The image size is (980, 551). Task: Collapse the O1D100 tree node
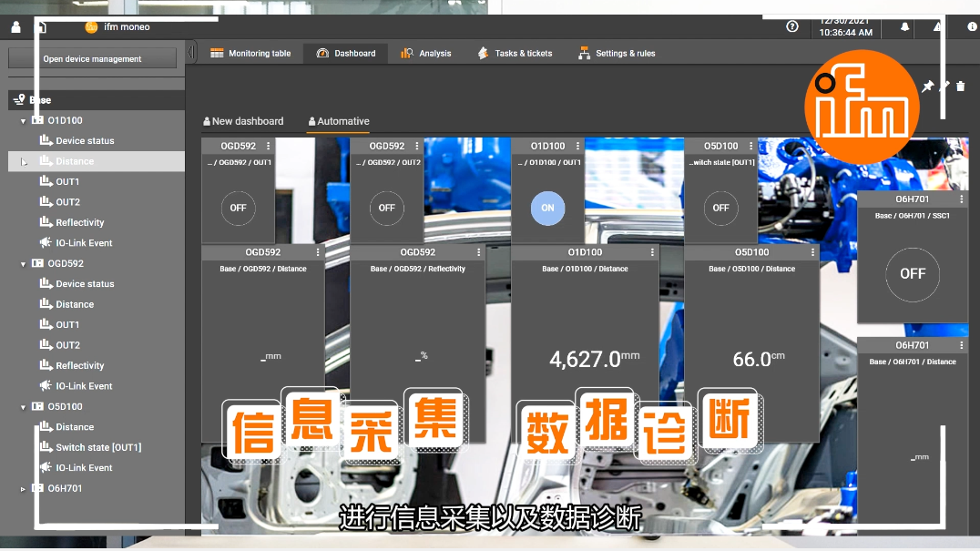click(24, 121)
